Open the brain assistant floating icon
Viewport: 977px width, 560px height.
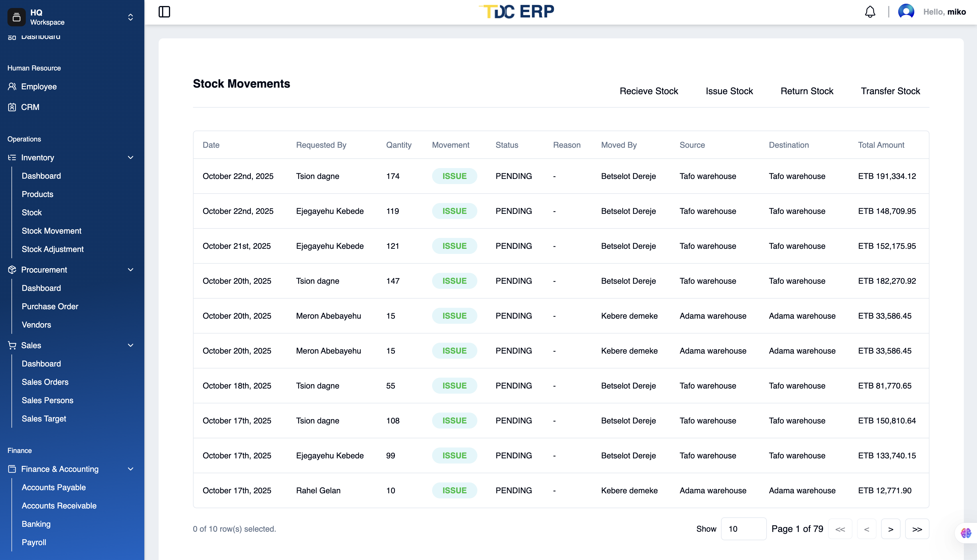pyautogui.click(x=966, y=533)
